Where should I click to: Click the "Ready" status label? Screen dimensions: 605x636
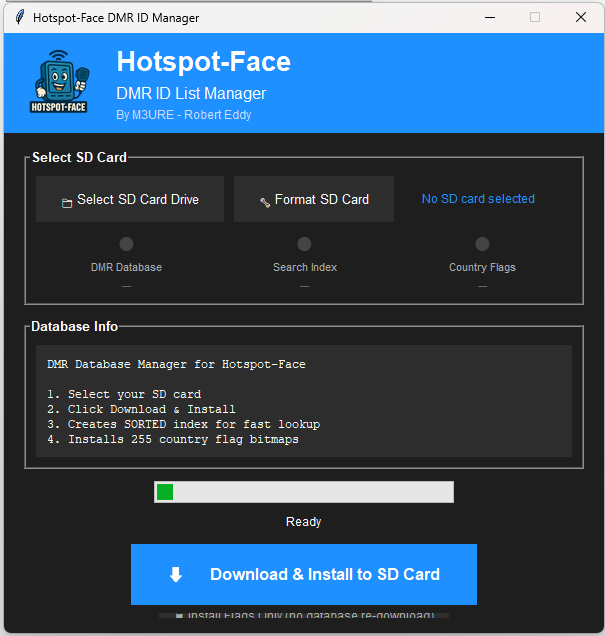[x=303, y=522]
